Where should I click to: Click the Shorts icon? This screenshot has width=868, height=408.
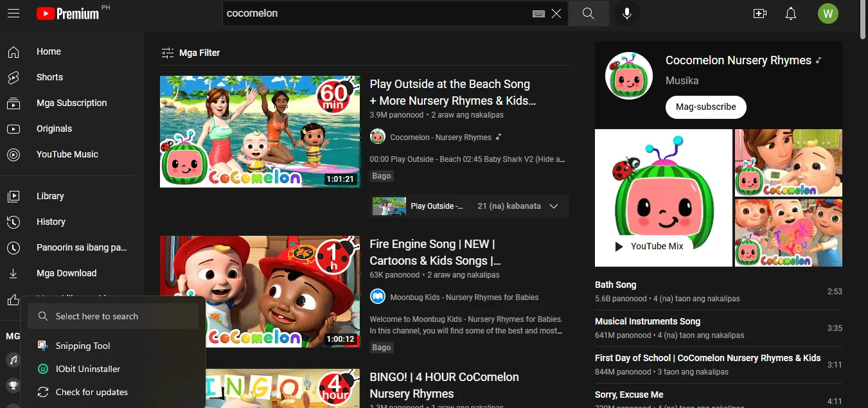tap(13, 77)
